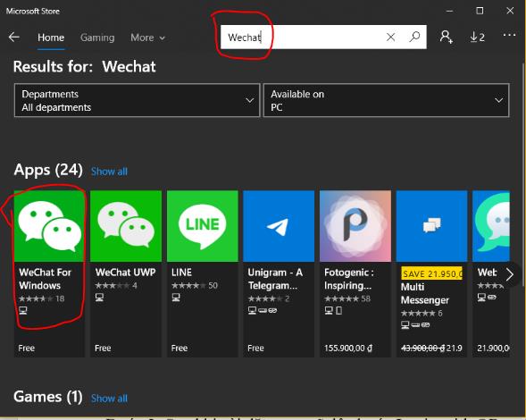Screen dimensions: 526x420
Task: Click the Results for: Wechat heading
Action: tap(85, 66)
